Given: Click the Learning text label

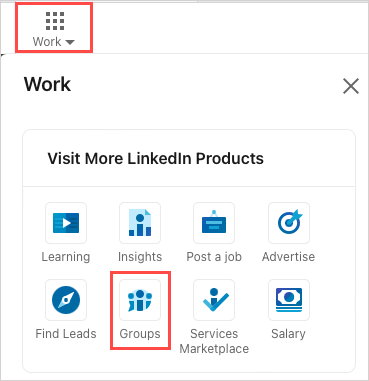Looking at the screenshot, I should click(x=66, y=257).
